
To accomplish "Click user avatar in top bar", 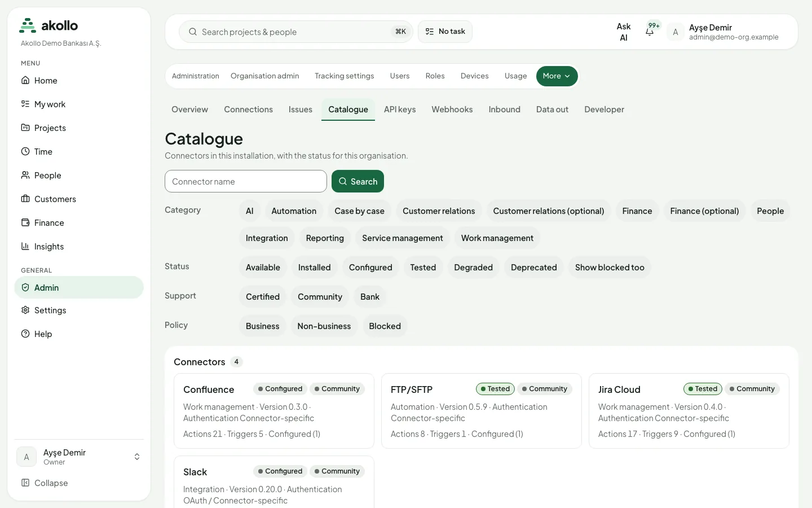I will point(676,32).
